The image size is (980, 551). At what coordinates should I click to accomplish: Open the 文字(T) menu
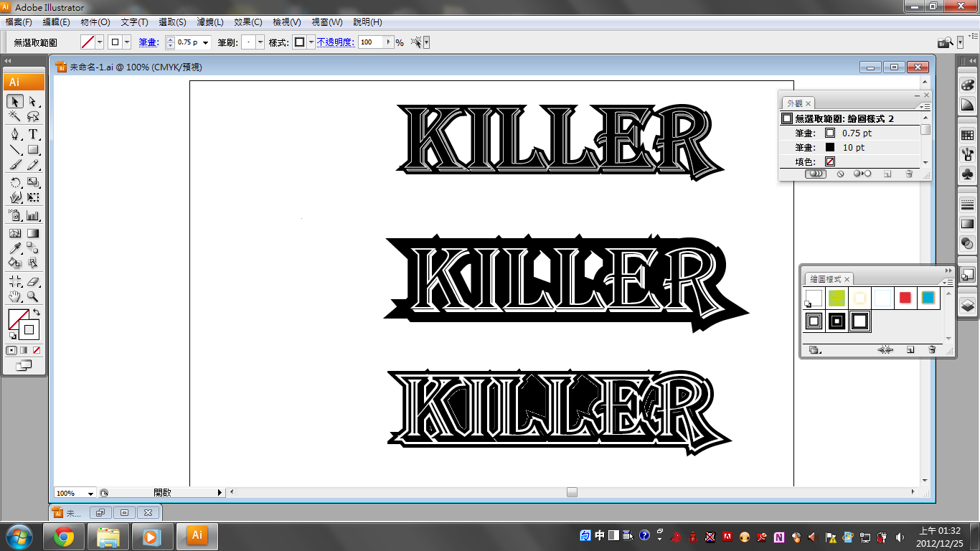134,22
